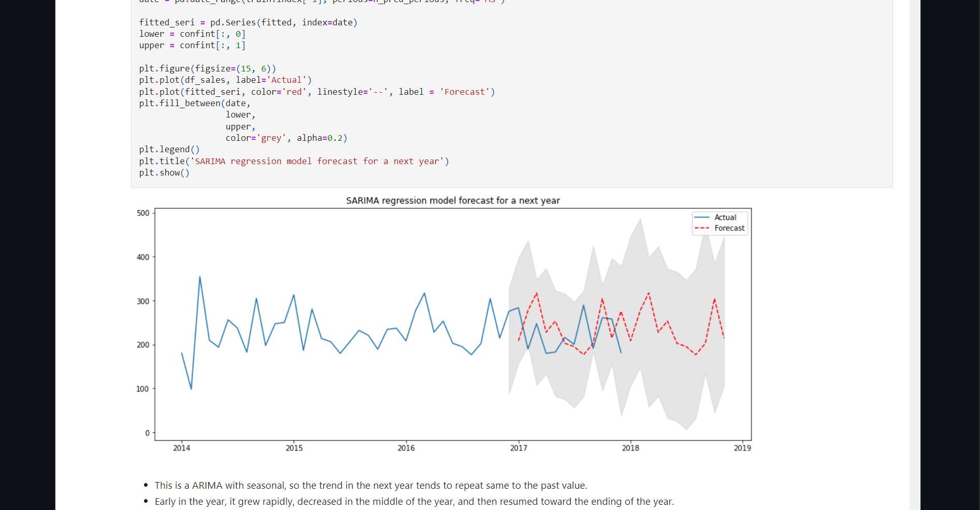This screenshot has width=980, height=510.
Task: Click the bullet starting 'Early in the year'
Action: [414, 501]
